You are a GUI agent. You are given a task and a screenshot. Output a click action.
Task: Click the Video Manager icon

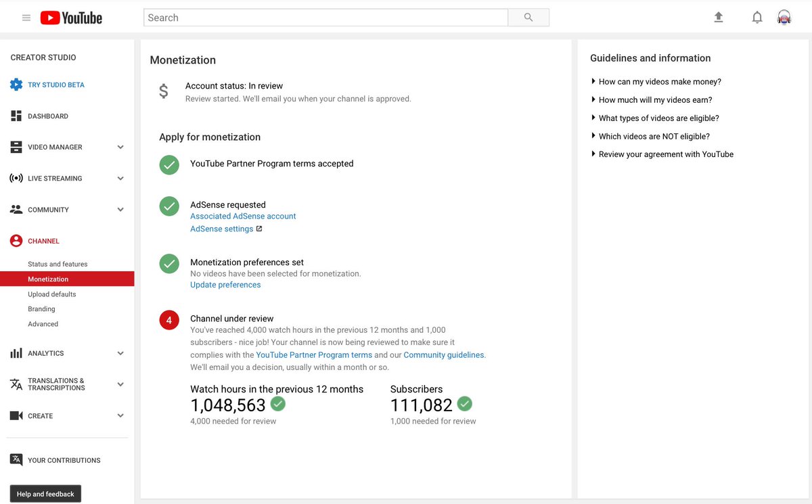(x=16, y=147)
